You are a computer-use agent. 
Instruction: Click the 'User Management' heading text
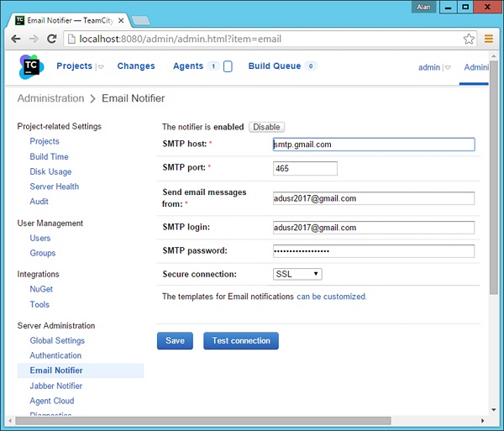click(50, 223)
